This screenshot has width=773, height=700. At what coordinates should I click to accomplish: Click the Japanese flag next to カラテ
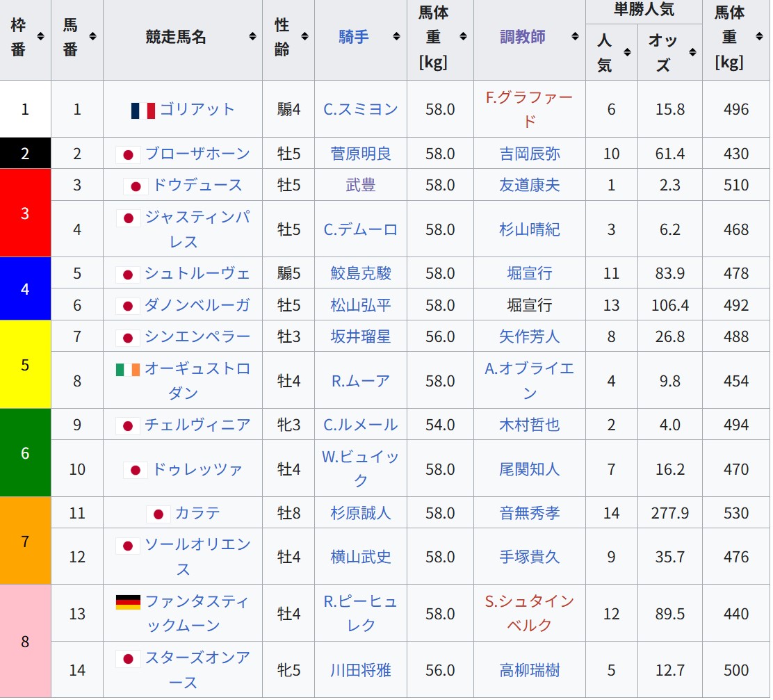tap(158, 514)
